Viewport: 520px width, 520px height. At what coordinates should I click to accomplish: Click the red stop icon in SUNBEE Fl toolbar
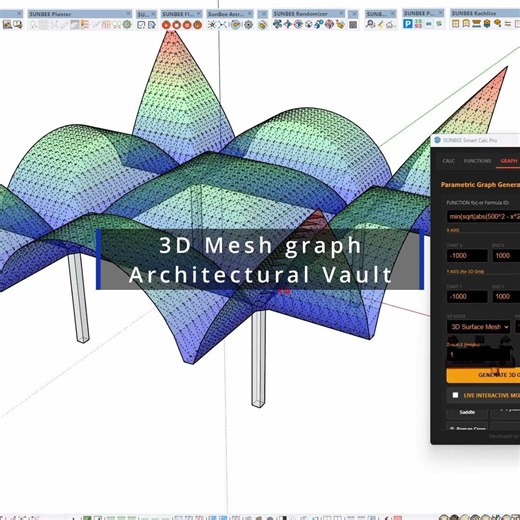[x=177, y=25]
